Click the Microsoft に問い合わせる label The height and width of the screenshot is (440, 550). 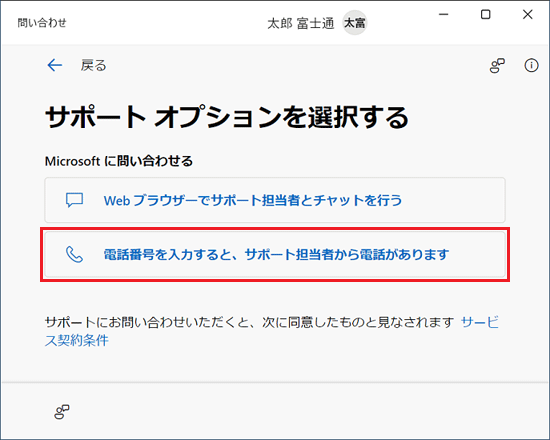[119, 161]
